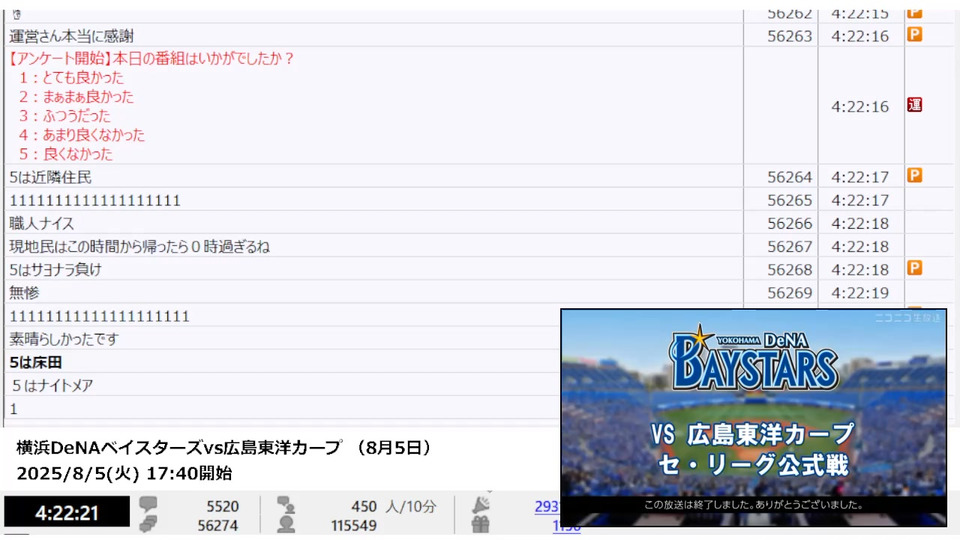Click the premium P badge for comment 56268
This screenshot has width=960, height=540.
click(914, 268)
